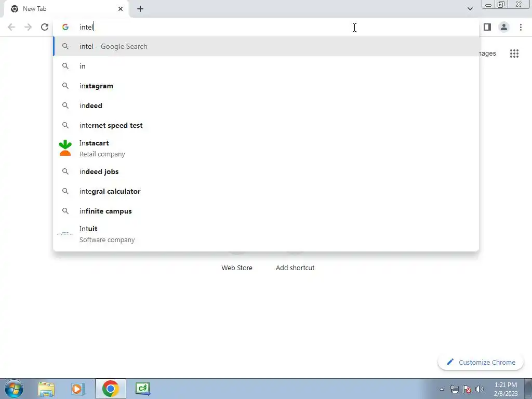Click the back navigation arrow
Image resolution: width=532 pixels, height=399 pixels.
pos(11,27)
